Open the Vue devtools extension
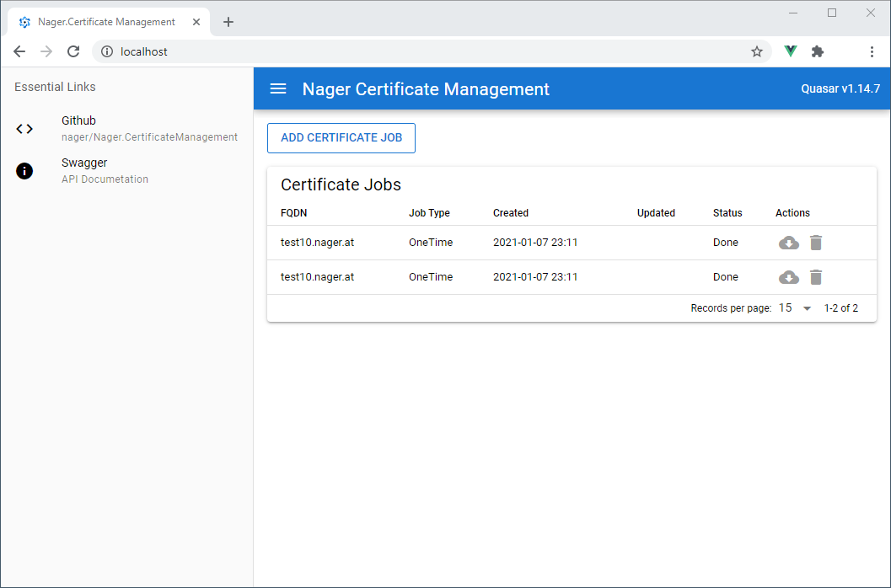Viewport: 891px width, 588px height. tap(791, 51)
